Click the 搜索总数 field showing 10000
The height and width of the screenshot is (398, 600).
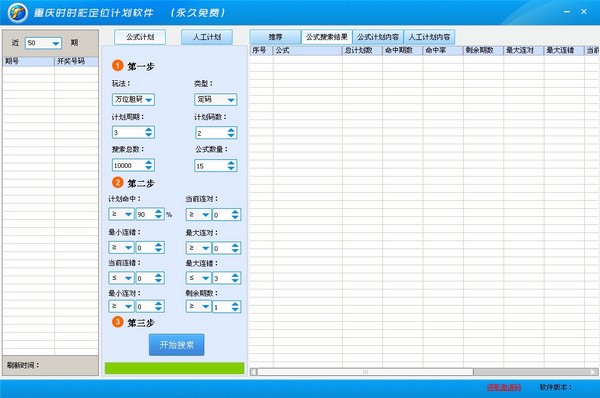click(x=129, y=165)
